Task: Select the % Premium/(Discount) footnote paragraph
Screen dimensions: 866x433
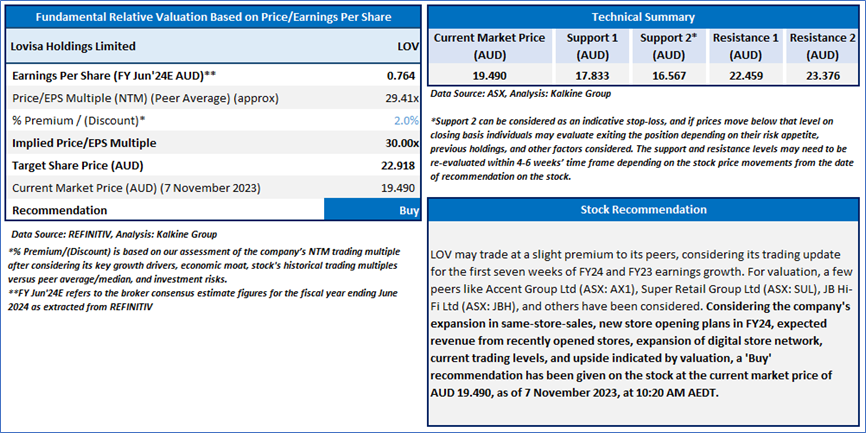Action: [x=204, y=266]
